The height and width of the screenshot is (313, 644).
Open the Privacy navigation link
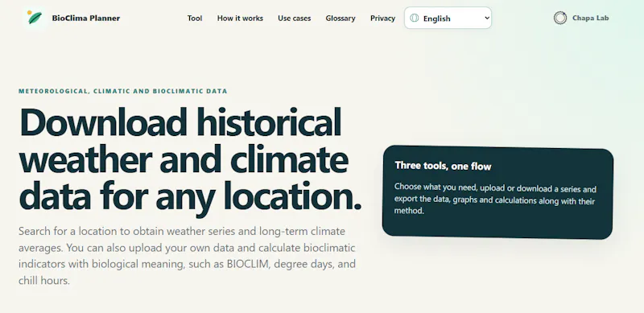(382, 18)
